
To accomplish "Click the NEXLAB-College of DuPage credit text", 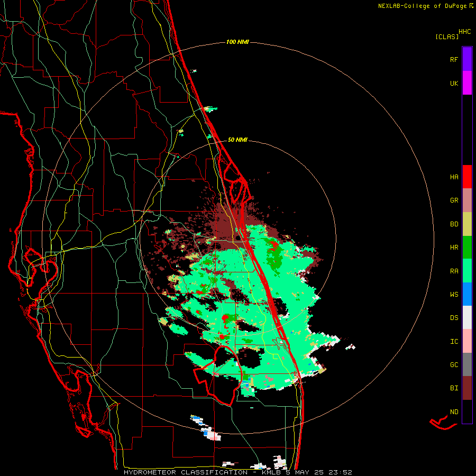I will 422,6.
